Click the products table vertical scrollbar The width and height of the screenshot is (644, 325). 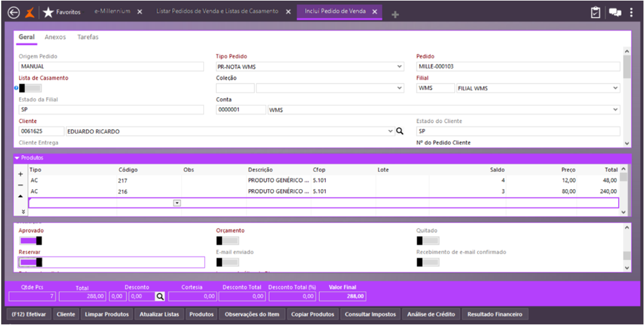coord(623,190)
